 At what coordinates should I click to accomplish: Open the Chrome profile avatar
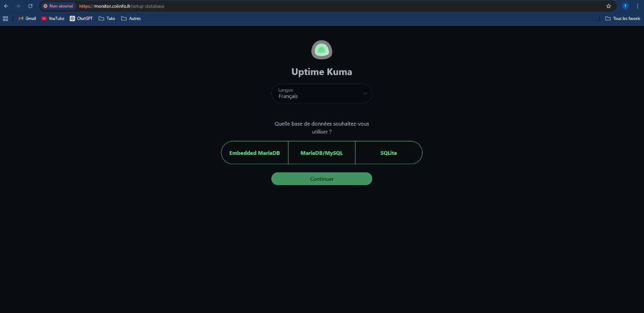[625, 6]
